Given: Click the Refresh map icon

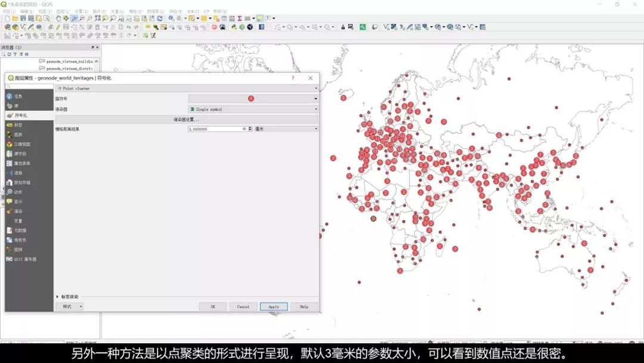Looking at the screenshot, I should [x=160, y=19].
